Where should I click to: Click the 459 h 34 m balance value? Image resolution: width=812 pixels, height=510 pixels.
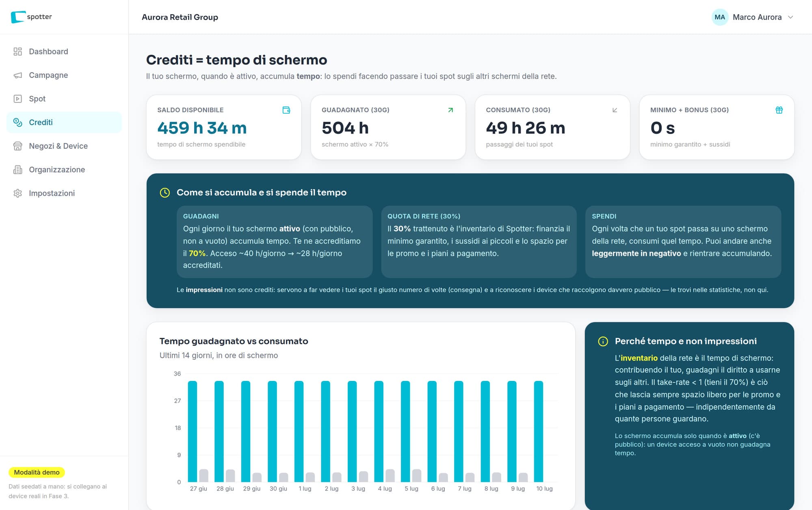pyautogui.click(x=202, y=128)
